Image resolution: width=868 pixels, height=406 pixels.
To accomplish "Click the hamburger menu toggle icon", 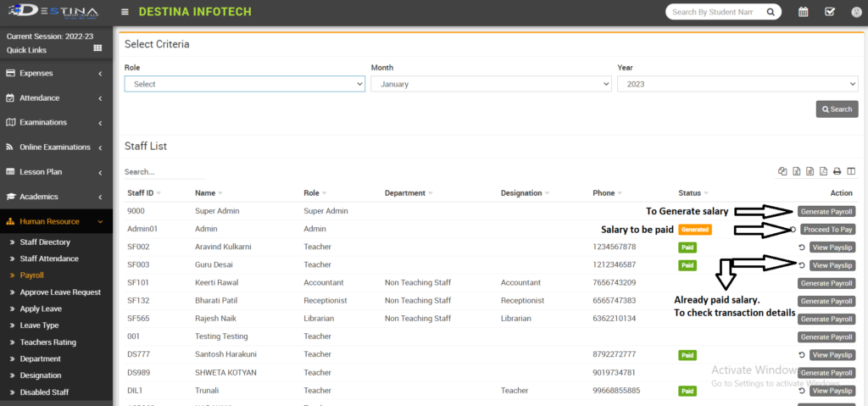I will click(x=125, y=12).
